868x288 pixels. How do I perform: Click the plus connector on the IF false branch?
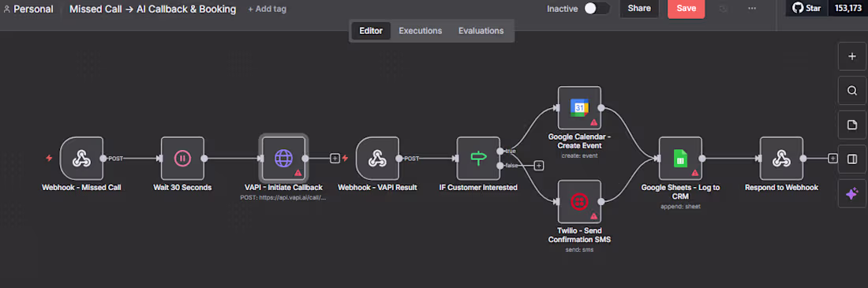click(538, 166)
